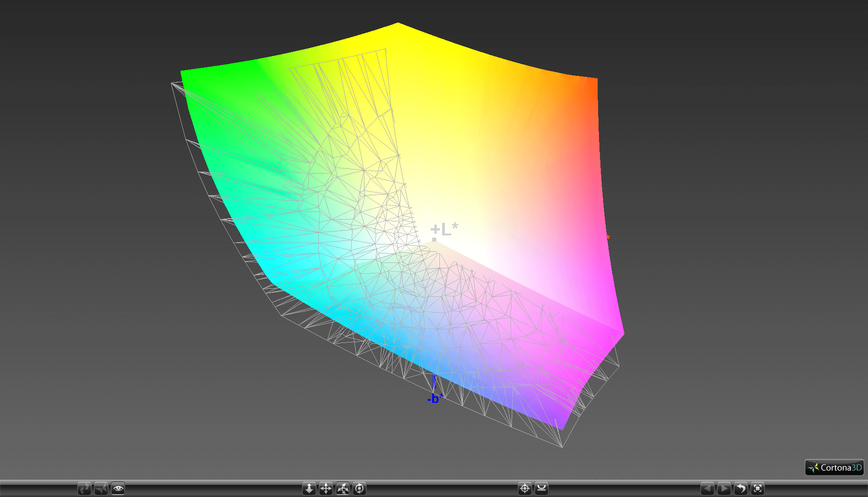Activate the Goto crosshair target tool

525,488
